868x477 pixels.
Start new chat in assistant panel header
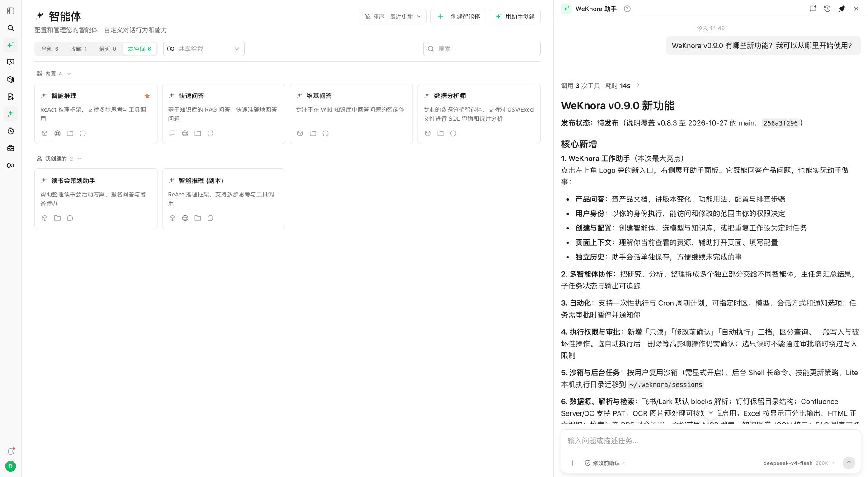(x=813, y=9)
